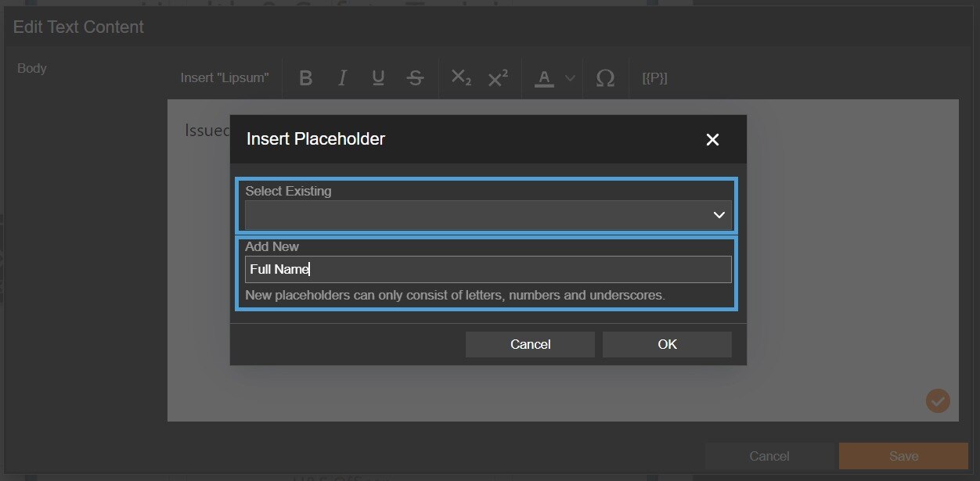Apply italic formatting
Screen dimensions: 980x481
point(342,78)
